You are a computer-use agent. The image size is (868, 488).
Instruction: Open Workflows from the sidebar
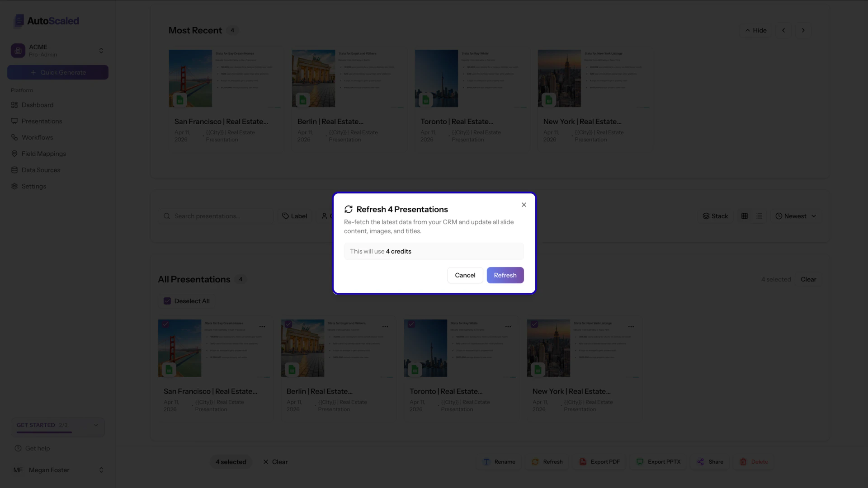37,137
